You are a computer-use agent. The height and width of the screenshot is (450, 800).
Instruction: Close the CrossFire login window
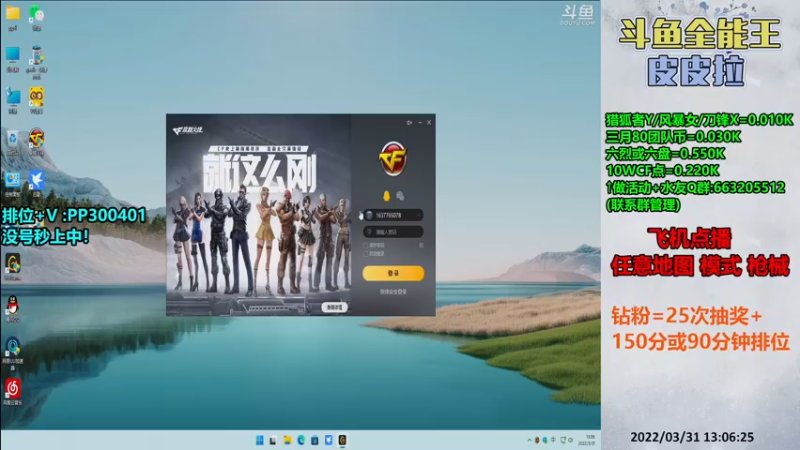[x=429, y=122]
